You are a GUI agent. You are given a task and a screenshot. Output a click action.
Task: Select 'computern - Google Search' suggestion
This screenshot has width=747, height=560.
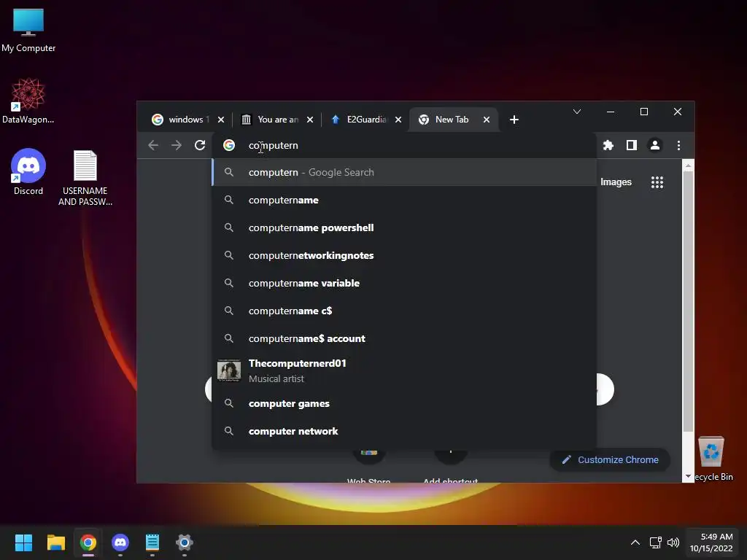404,172
